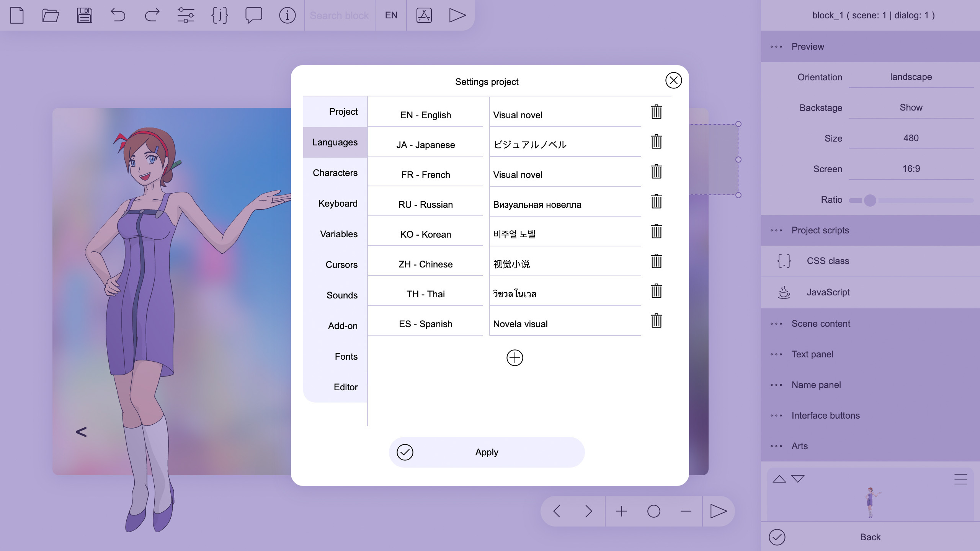This screenshot has width=980, height=551.
Task: Click Add new language button
Action: pyautogui.click(x=514, y=357)
